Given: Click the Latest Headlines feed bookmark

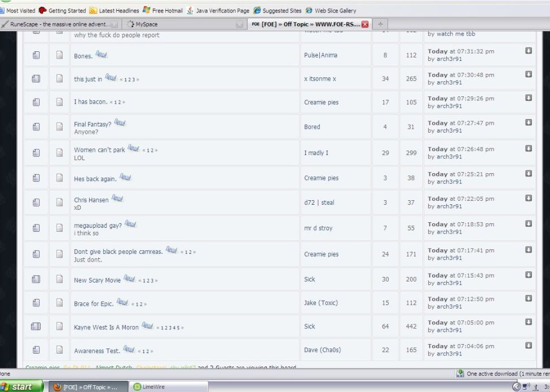Looking at the screenshot, I should (x=114, y=11).
